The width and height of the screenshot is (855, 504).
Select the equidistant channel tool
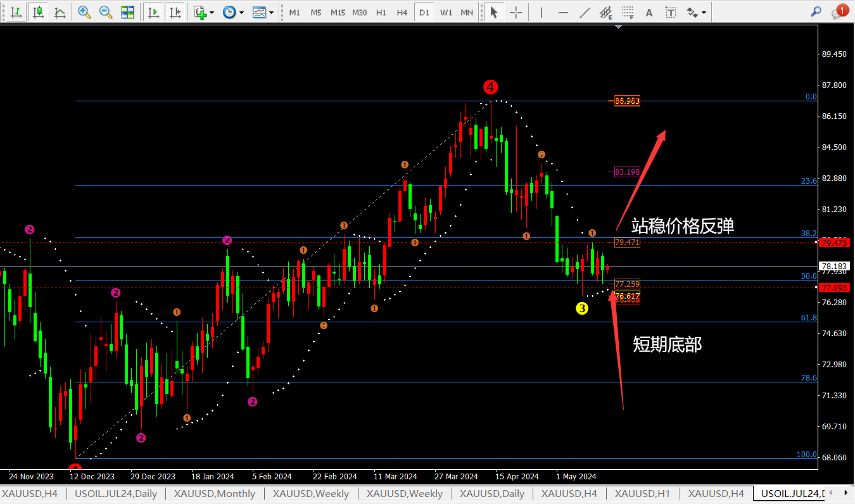pyautogui.click(x=606, y=12)
